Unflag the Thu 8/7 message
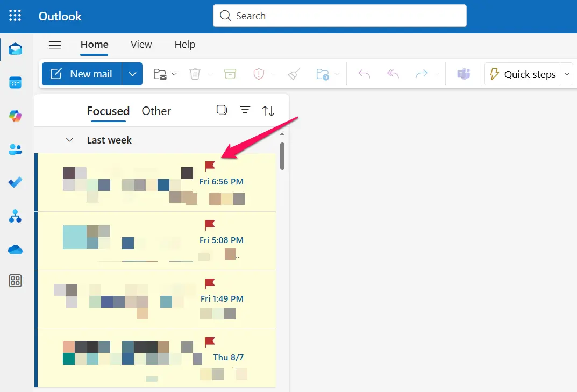Screen dimensions: 577x392 coord(210,341)
